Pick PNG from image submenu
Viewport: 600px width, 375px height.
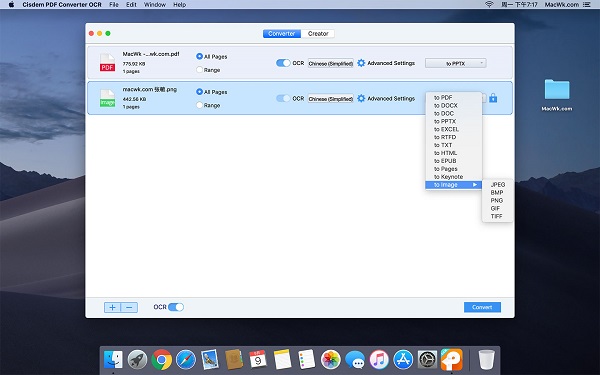[x=497, y=201]
